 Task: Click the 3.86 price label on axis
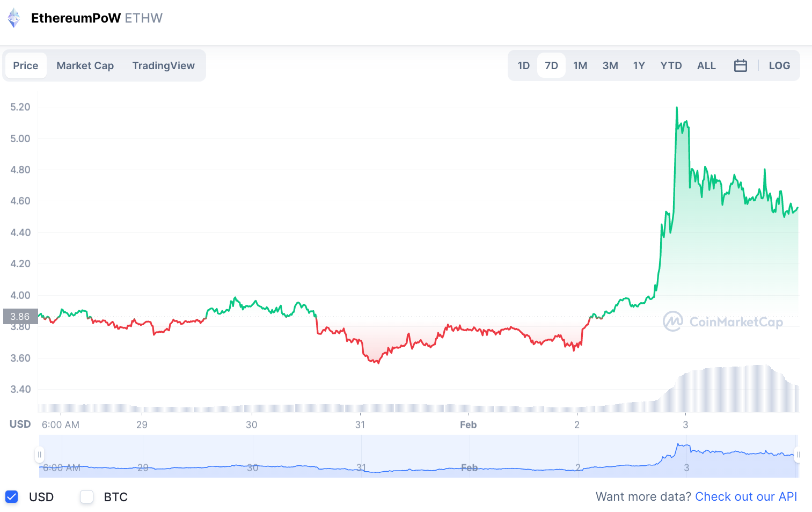tap(20, 316)
